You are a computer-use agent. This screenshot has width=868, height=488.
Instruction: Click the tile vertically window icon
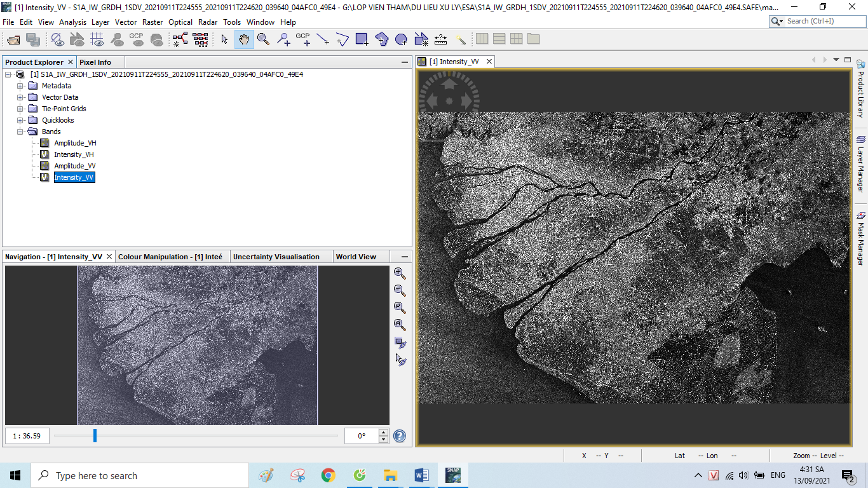[x=499, y=39]
